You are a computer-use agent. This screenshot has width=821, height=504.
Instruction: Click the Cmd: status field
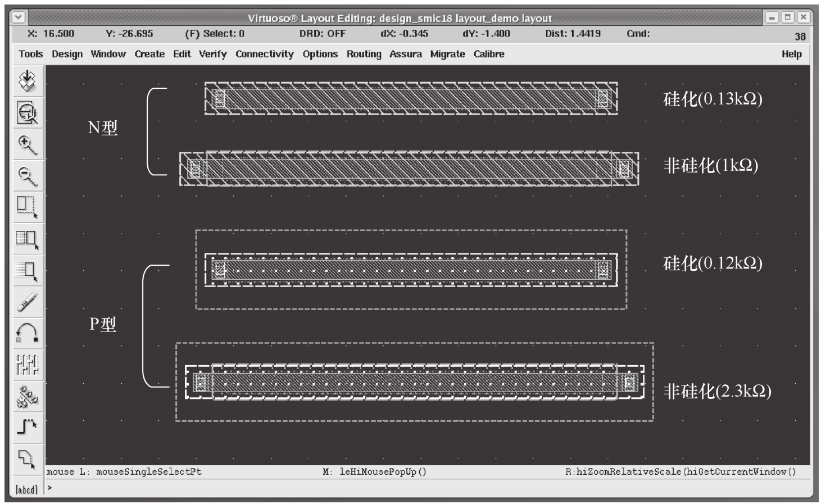(638, 34)
